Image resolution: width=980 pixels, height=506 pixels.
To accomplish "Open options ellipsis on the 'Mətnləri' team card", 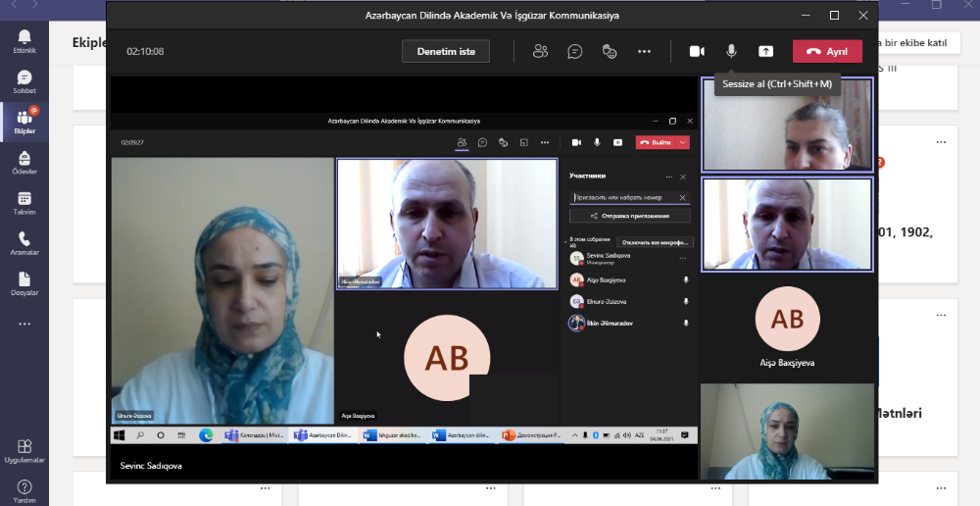I will point(941,315).
